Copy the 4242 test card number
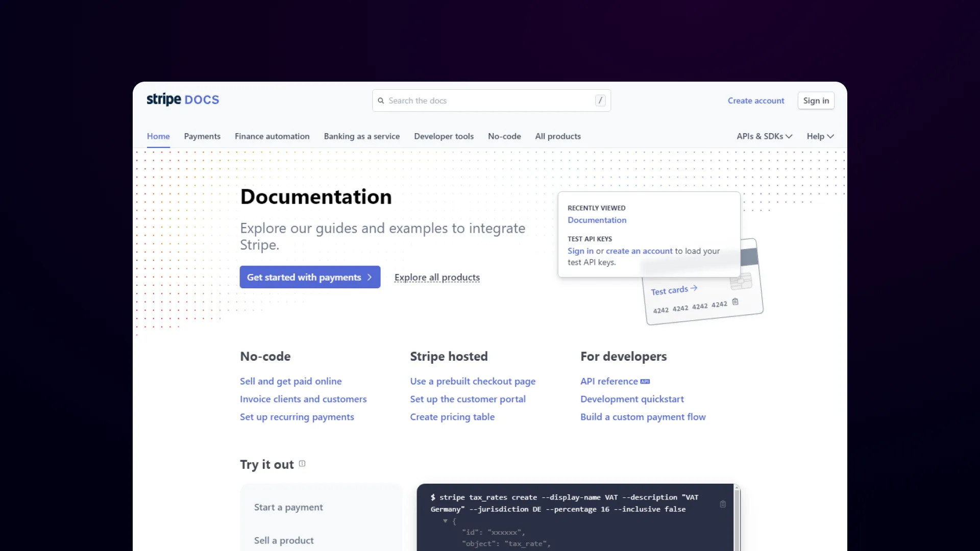This screenshot has height=551, width=980. pos(735,301)
